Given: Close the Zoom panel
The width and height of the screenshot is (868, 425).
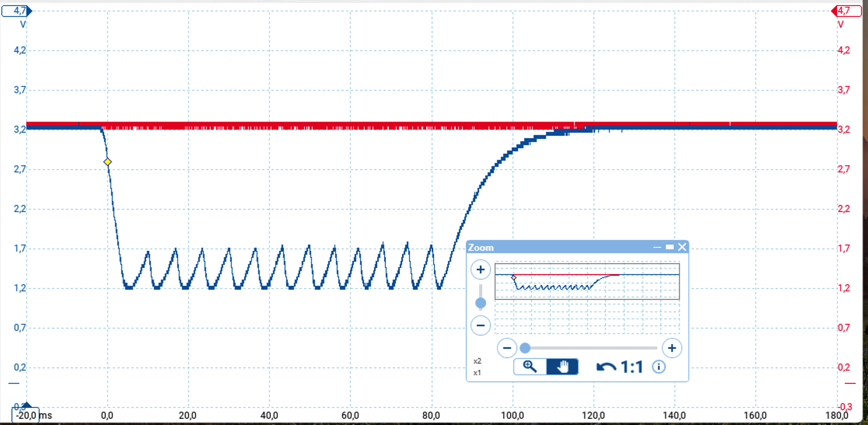Looking at the screenshot, I should pos(682,247).
